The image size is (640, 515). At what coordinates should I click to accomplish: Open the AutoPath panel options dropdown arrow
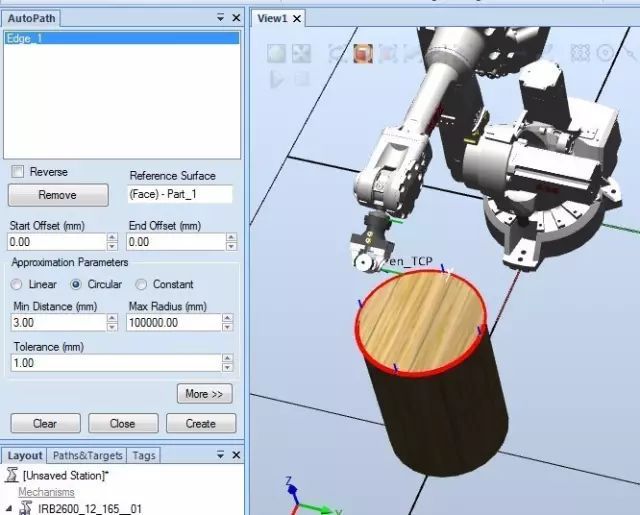pyautogui.click(x=220, y=18)
